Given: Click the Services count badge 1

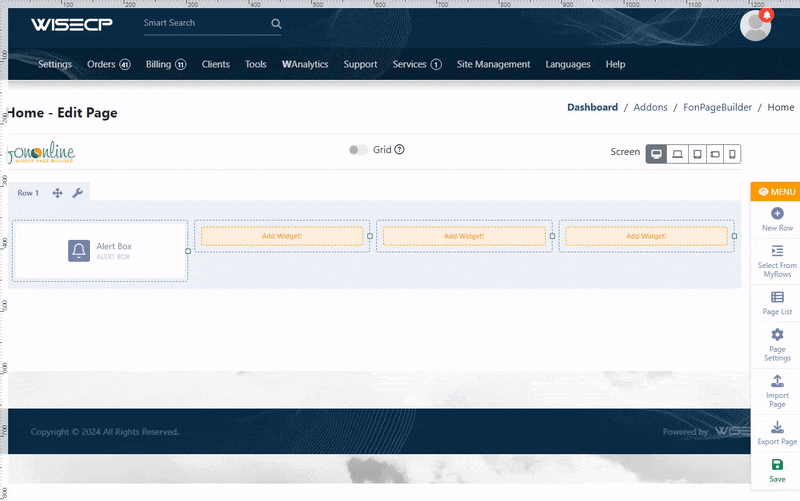Looking at the screenshot, I should [436, 64].
